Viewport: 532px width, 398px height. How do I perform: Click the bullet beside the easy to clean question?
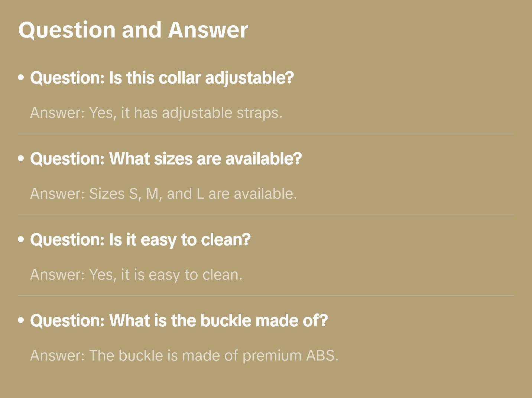21,240
